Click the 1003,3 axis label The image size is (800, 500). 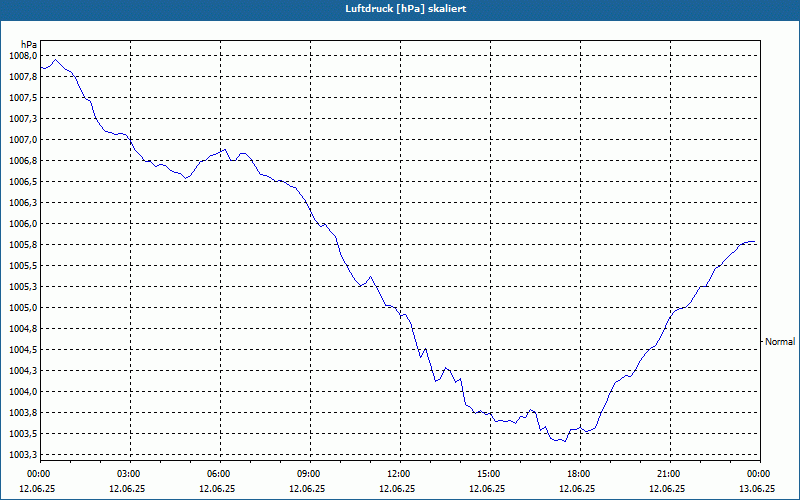click(23, 455)
